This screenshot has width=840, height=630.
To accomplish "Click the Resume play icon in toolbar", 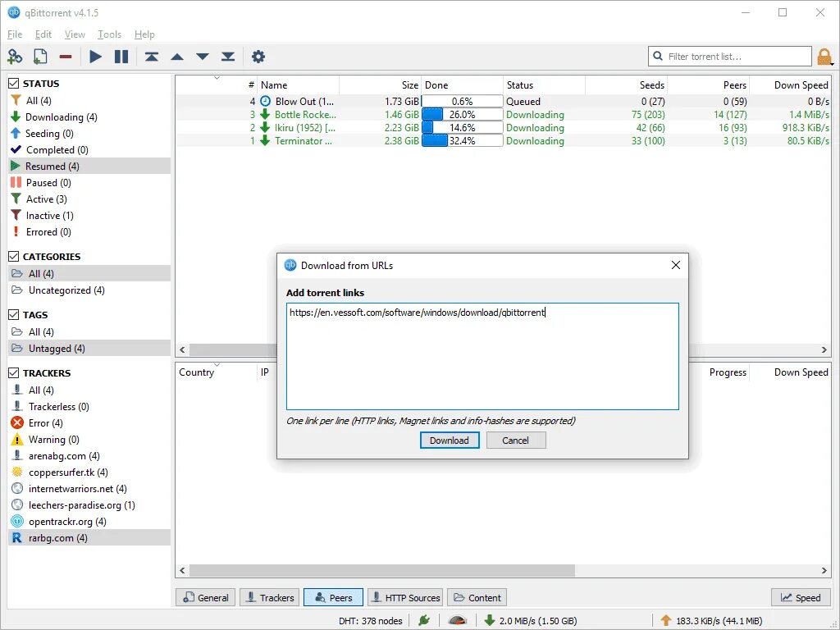I will tap(95, 57).
